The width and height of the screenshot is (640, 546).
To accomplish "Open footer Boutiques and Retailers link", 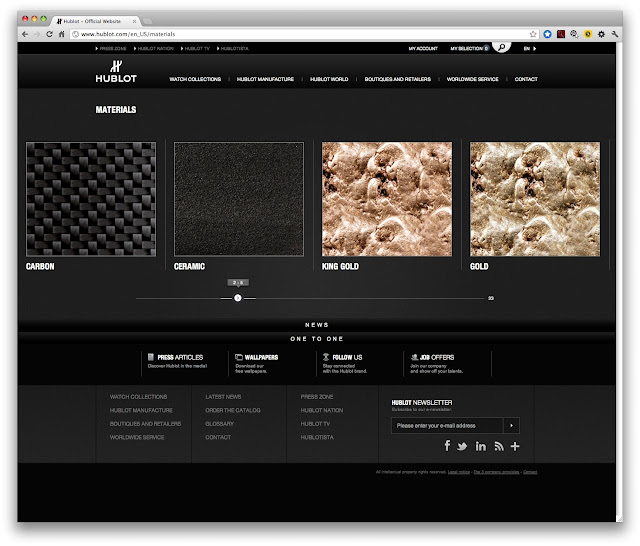I will (x=145, y=424).
